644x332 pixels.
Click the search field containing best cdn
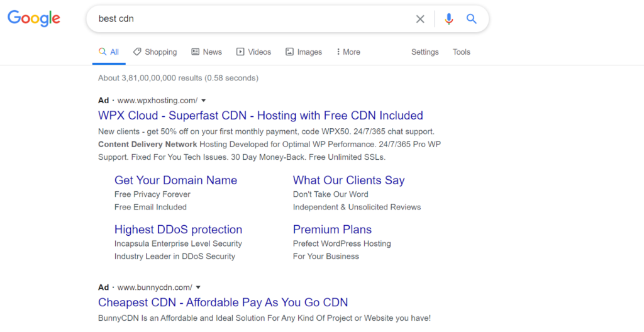[252, 19]
